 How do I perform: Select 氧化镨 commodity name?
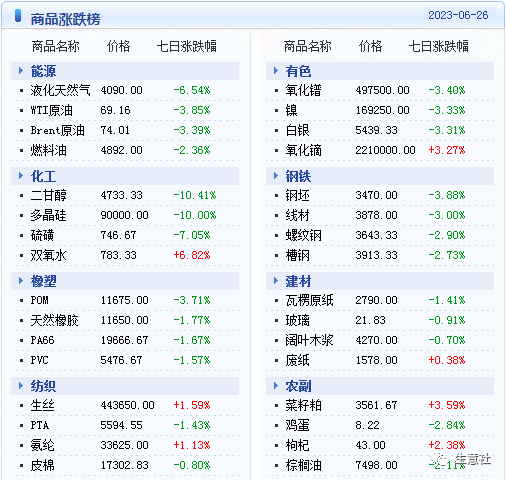point(303,90)
